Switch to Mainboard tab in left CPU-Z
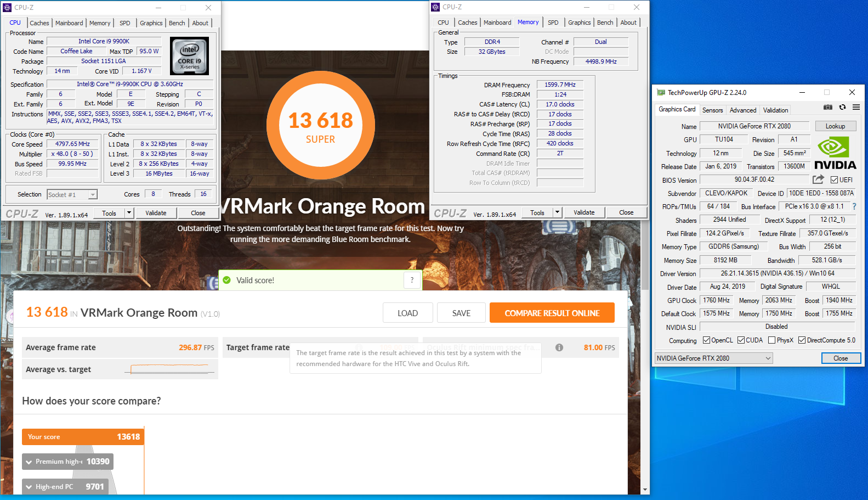This screenshot has width=868, height=500. click(x=69, y=23)
